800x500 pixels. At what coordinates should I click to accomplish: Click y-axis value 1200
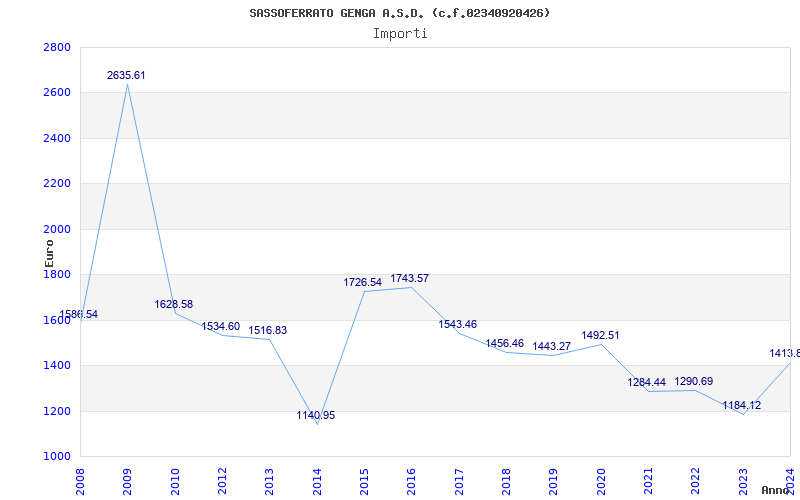[x=57, y=411]
